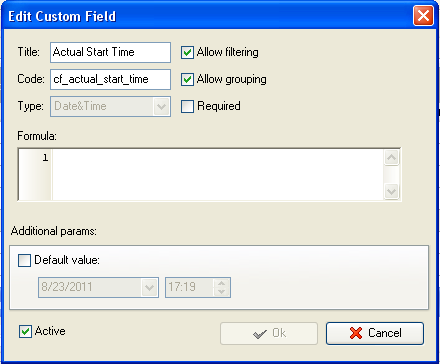Open the 8/23/2011 date picker dropdown
The image size is (440, 364).
pos(149,287)
